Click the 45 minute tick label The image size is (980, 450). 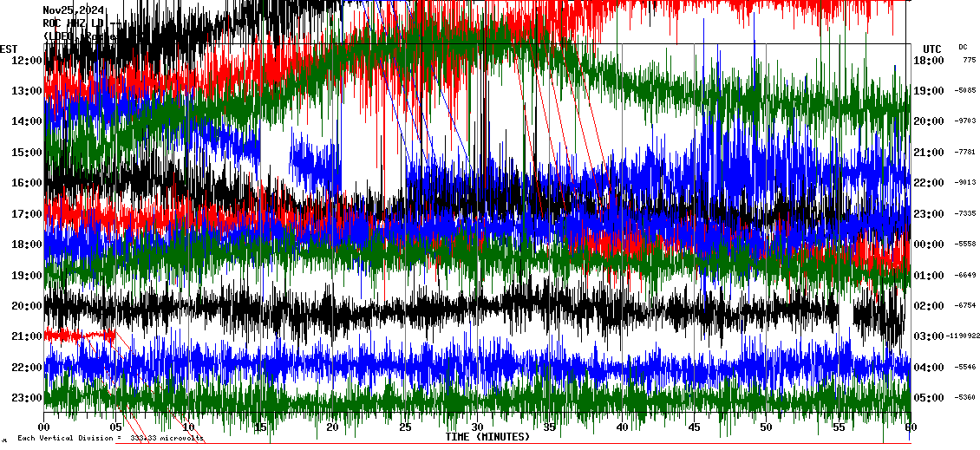(x=693, y=427)
